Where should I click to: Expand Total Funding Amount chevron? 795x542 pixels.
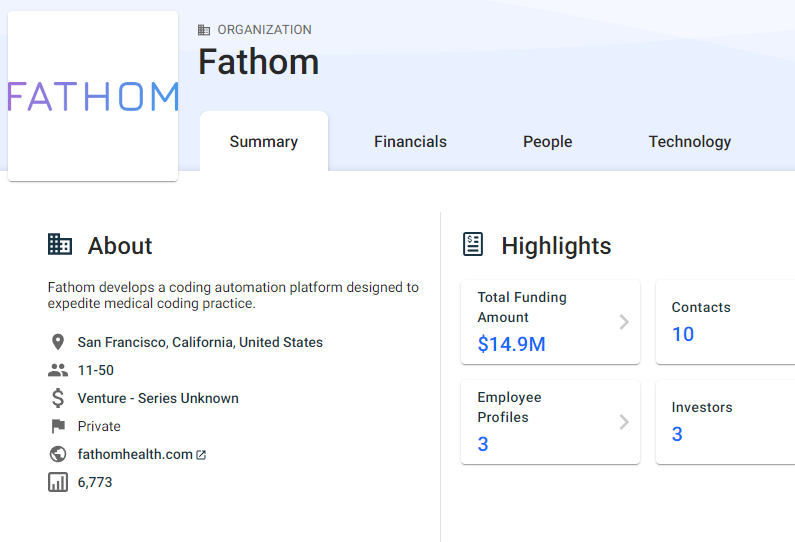tap(624, 322)
